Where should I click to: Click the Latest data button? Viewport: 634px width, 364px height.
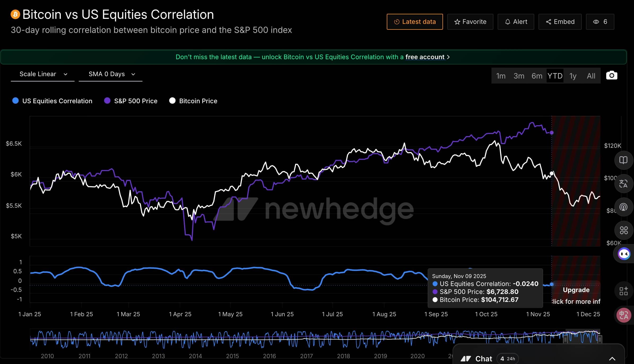click(x=415, y=22)
